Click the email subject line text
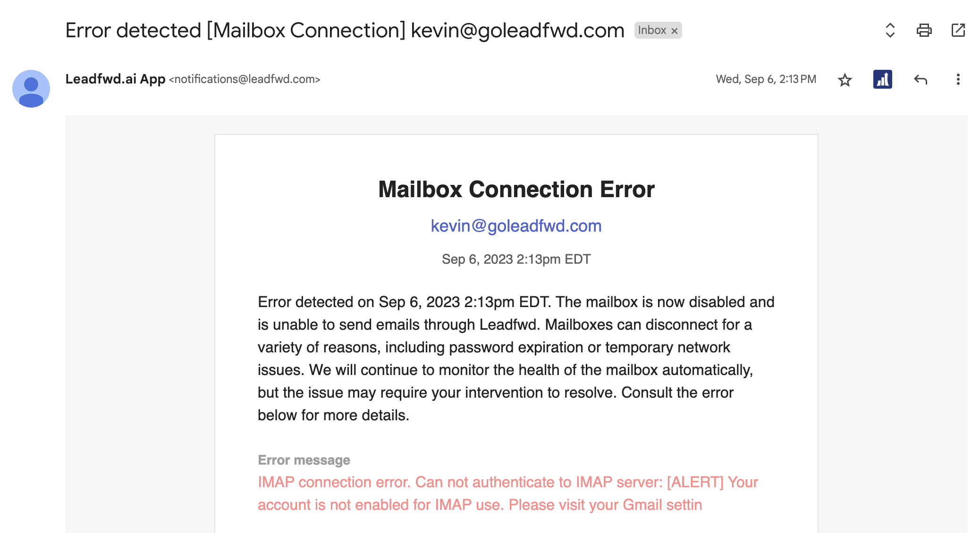980x533 pixels. coord(345,31)
